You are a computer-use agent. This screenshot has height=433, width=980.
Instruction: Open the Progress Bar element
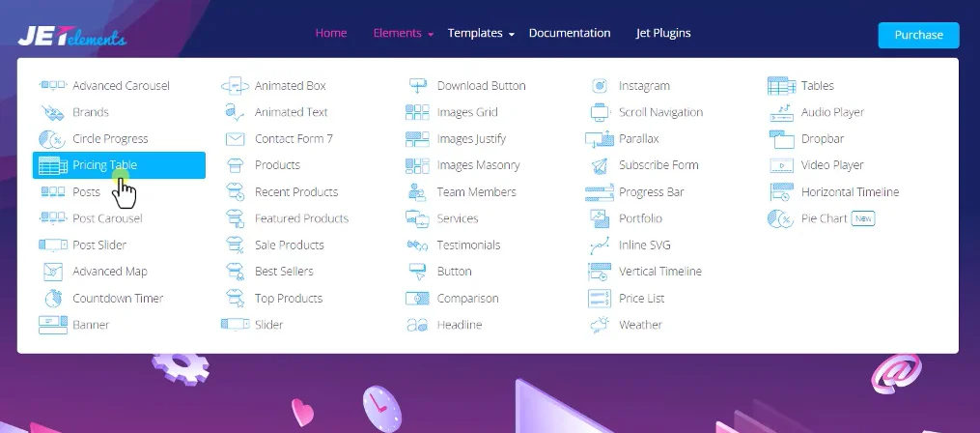651,192
